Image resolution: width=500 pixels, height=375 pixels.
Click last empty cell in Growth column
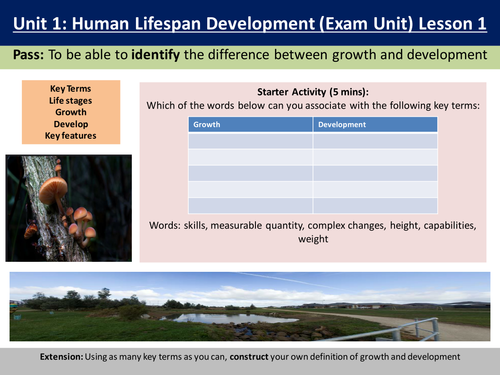pyautogui.click(x=250, y=206)
